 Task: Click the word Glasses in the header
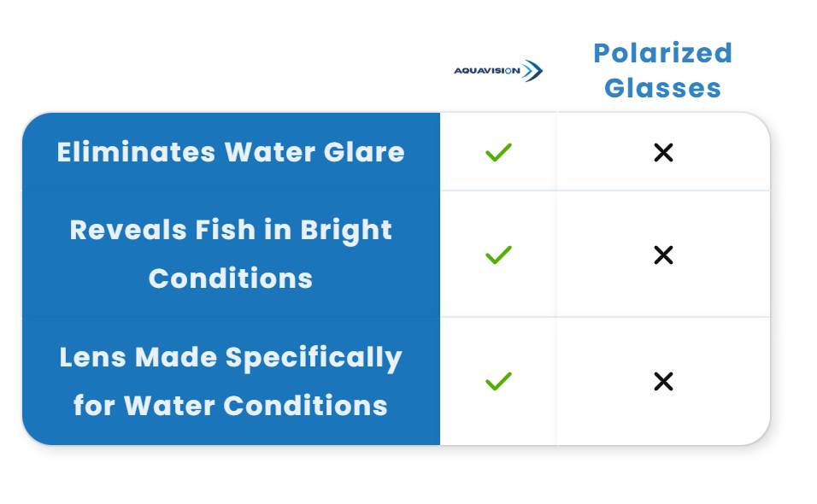[663, 87]
